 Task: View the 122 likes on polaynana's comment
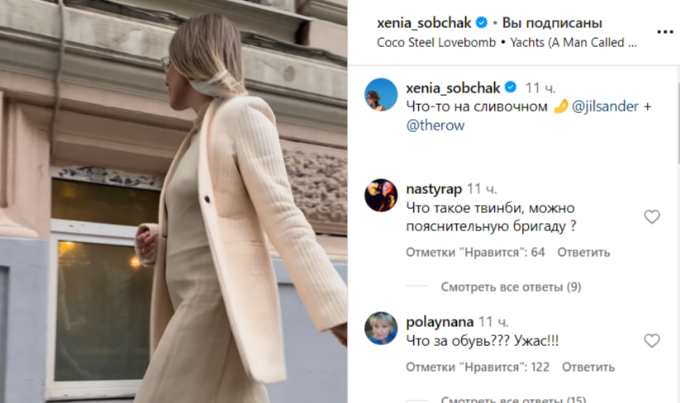(477, 367)
